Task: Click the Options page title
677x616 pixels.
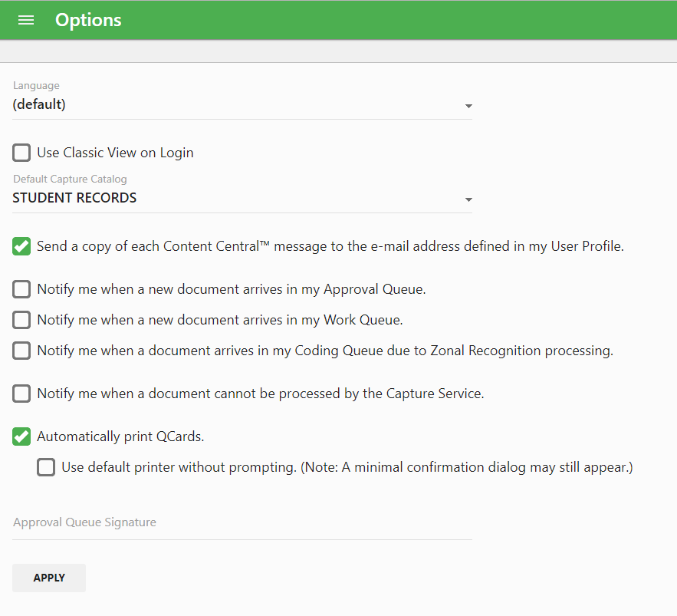Action: point(88,20)
